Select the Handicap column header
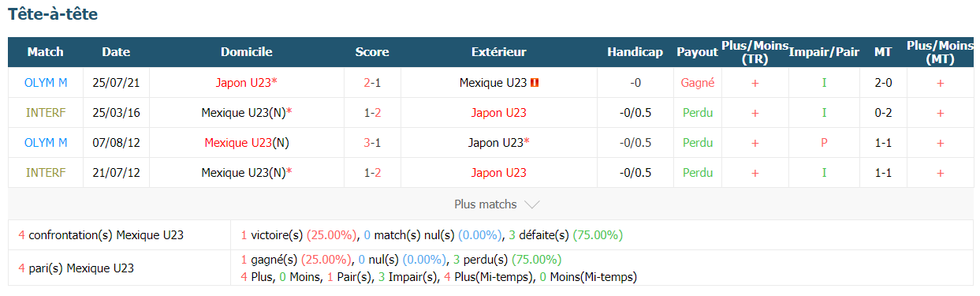This screenshot has width=980, height=296. 635,52
